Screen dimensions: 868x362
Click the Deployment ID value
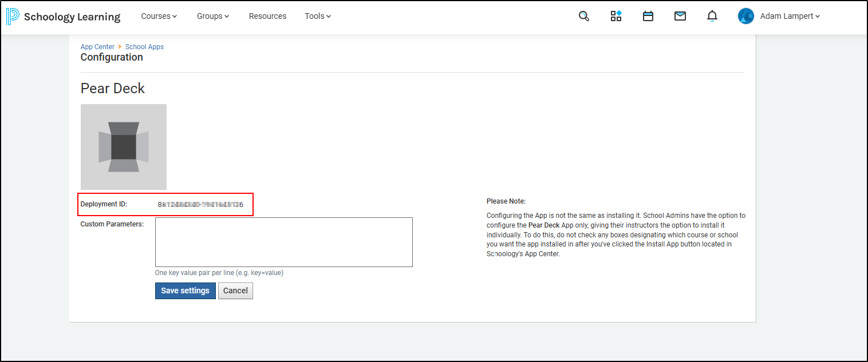click(200, 204)
